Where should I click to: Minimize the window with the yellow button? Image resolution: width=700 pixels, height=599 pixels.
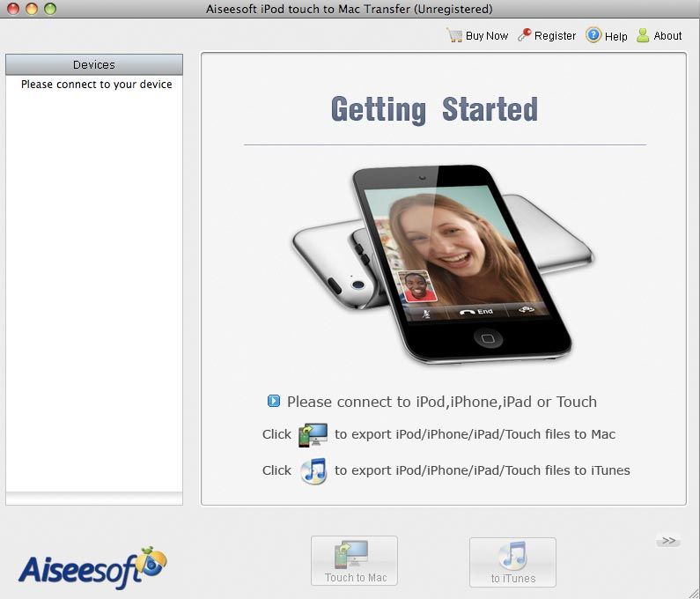pos(31,9)
